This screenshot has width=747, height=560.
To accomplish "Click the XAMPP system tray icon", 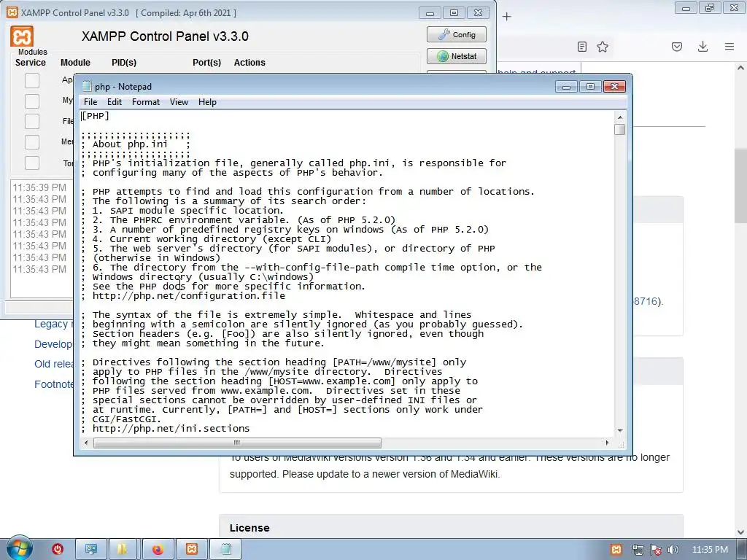I will point(616,550).
